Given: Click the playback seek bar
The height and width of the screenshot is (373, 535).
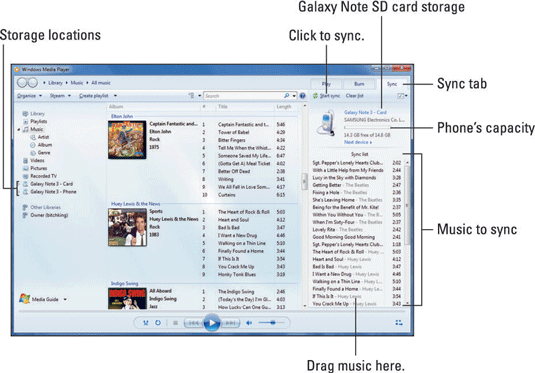Looking at the screenshot, I should (x=212, y=311).
